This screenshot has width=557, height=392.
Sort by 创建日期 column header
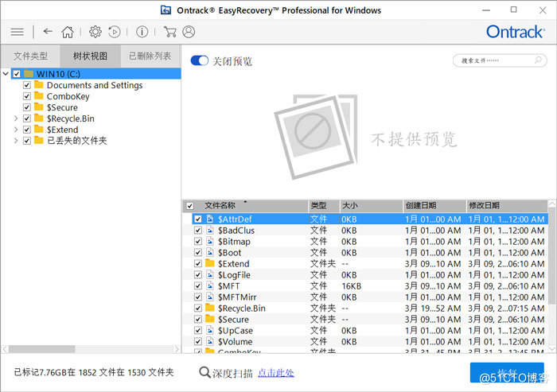coord(434,206)
